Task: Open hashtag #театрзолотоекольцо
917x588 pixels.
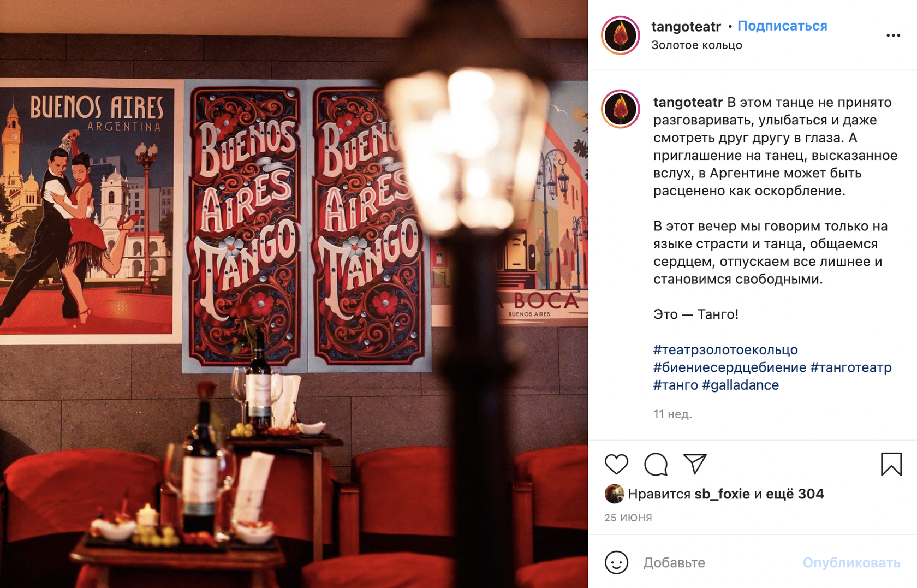Action: (725, 349)
